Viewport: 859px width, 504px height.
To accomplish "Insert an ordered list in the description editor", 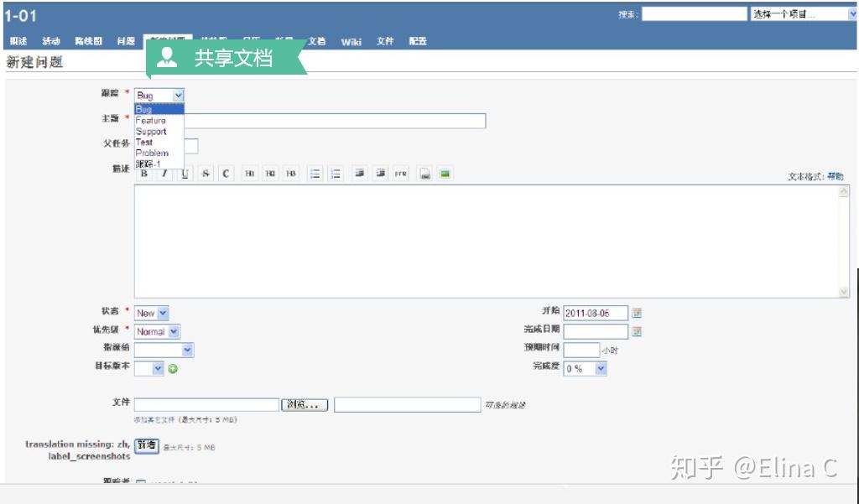I will [336, 174].
